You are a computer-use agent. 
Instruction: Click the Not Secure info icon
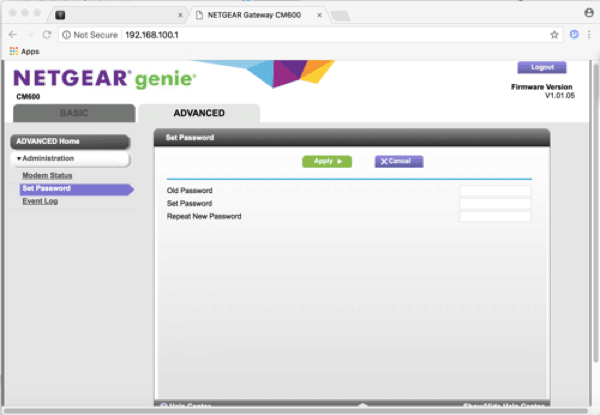coord(66,35)
